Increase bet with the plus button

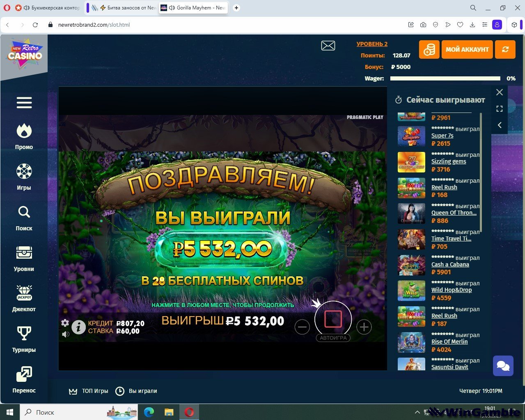pyautogui.click(x=364, y=327)
